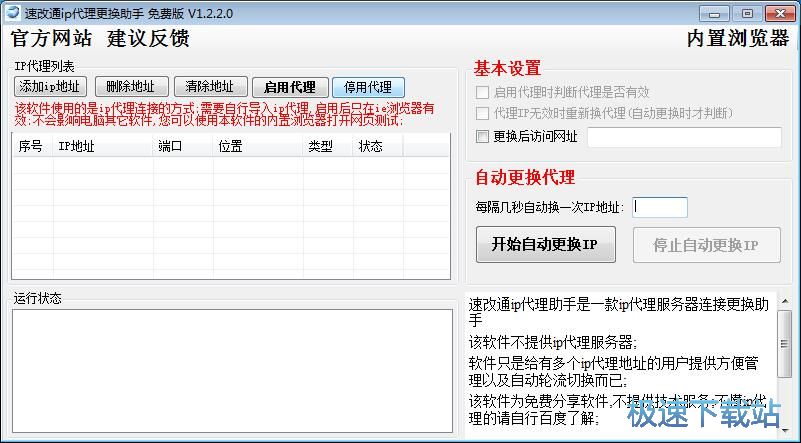
Task: Focus the 更换后访问网址 URL input field
Action: pyautogui.click(x=685, y=137)
